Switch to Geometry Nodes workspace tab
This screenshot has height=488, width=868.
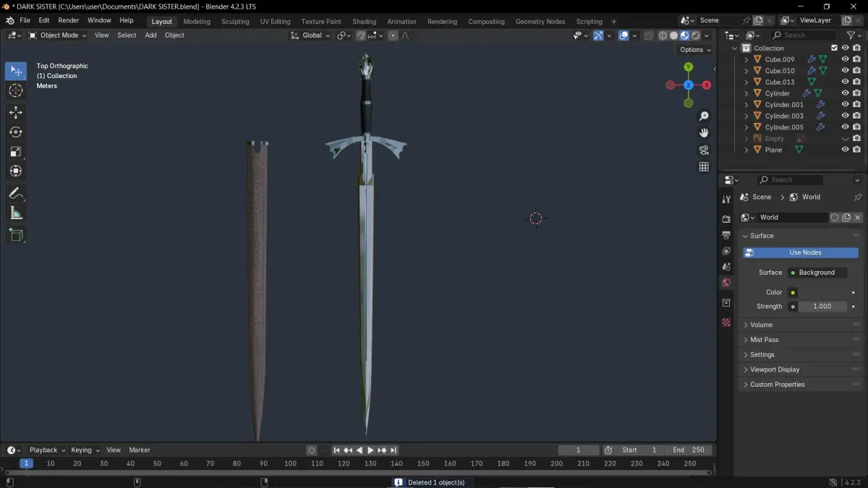(540, 22)
